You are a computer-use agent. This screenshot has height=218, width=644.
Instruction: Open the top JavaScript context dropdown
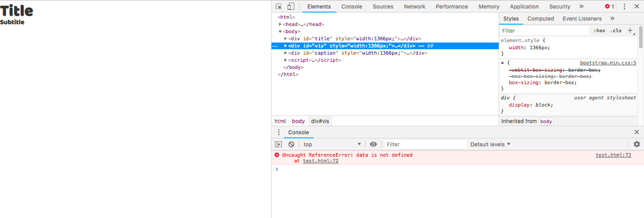(332, 144)
